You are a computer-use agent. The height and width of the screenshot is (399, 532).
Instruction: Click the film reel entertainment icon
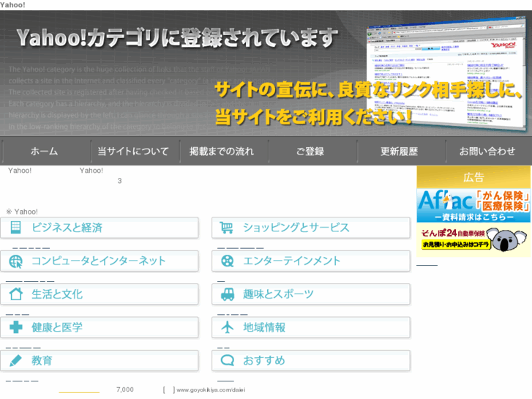click(227, 261)
